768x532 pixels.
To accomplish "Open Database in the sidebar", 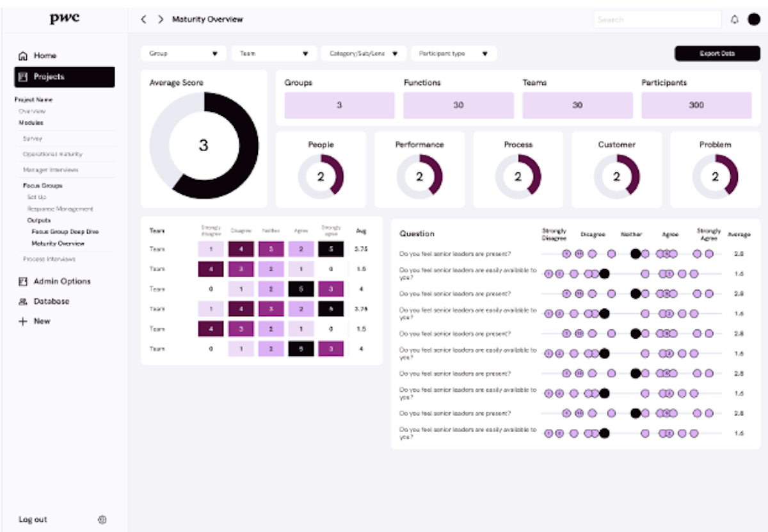I will (x=51, y=302).
